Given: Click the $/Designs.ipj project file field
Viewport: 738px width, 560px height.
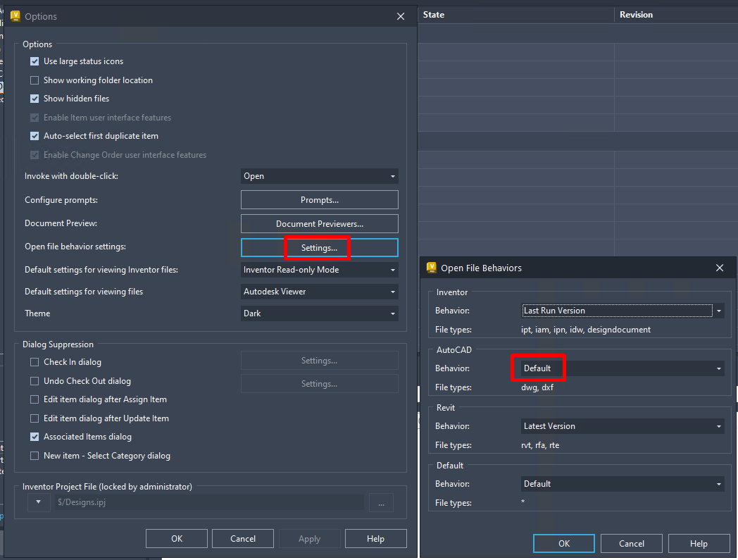Looking at the screenshot, I should point(209,502).
